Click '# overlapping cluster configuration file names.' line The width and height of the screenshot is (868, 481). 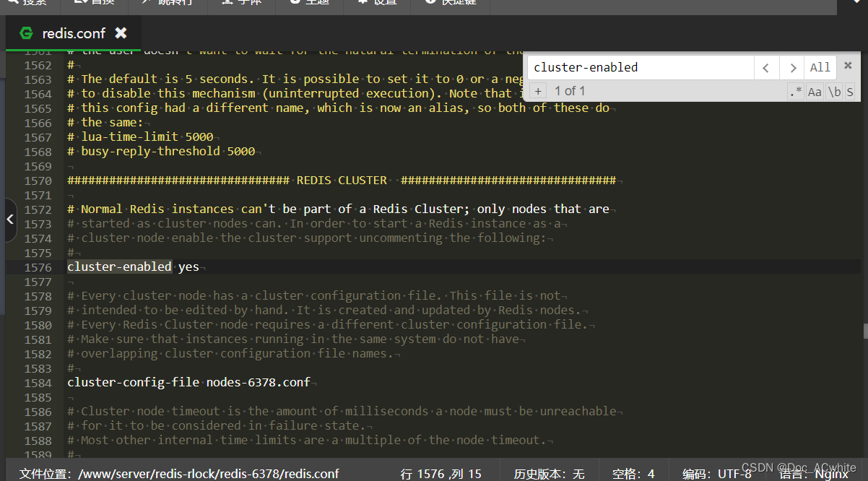click(230, 354)
